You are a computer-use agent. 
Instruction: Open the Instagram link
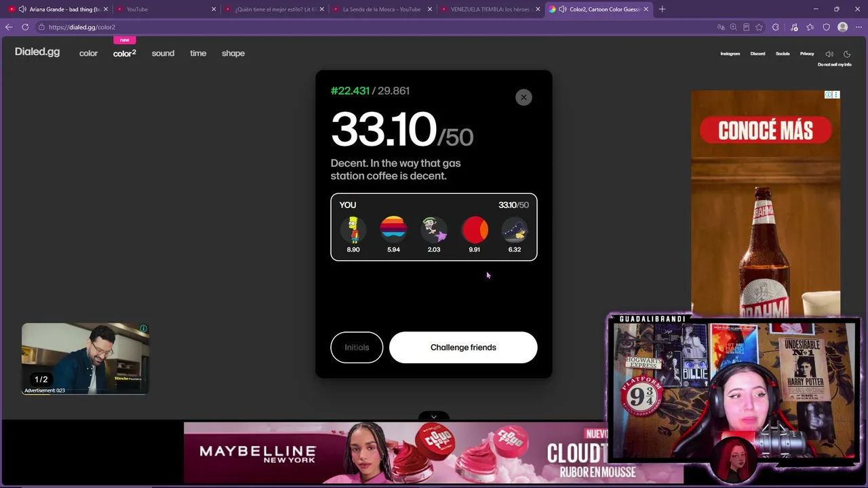point(730,54)
